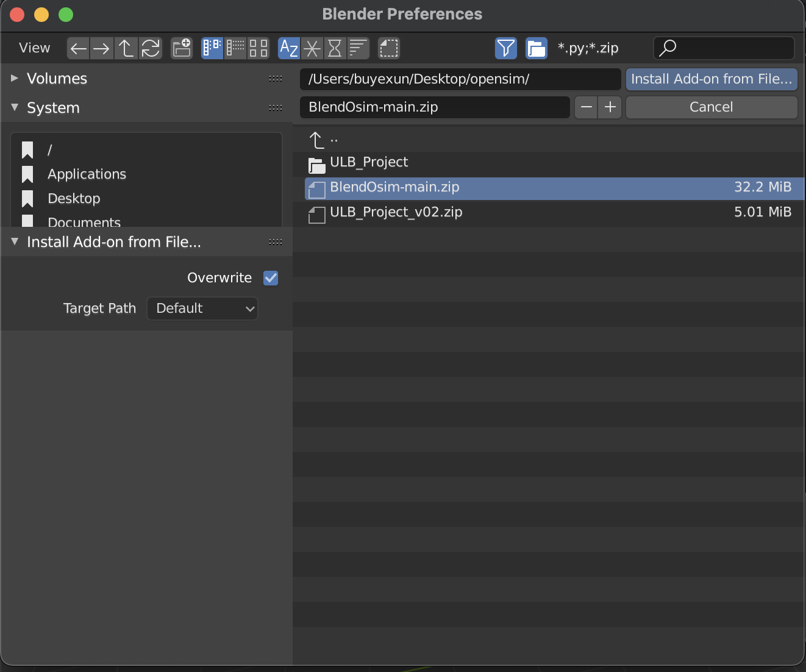This screenshot has height=672, width=806.
Task: Grab System panel drag handle dots
Action: [x=276, y=107]
